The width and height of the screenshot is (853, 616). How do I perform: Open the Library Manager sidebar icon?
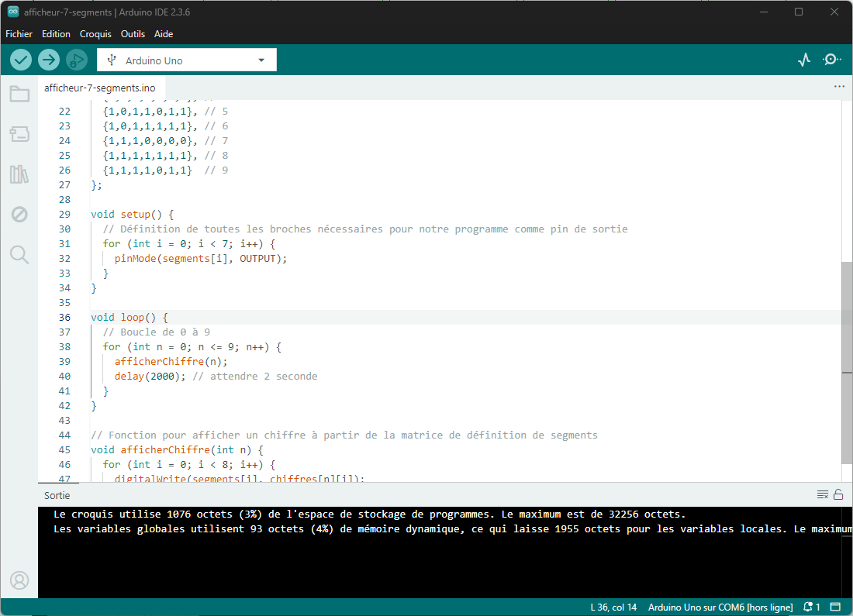[19, 174]
